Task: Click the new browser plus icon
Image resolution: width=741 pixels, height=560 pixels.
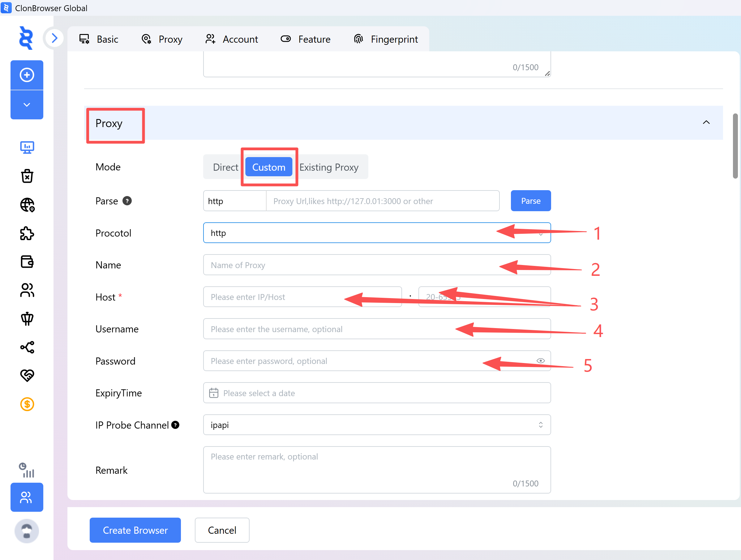Action: (x=27, y=75)
